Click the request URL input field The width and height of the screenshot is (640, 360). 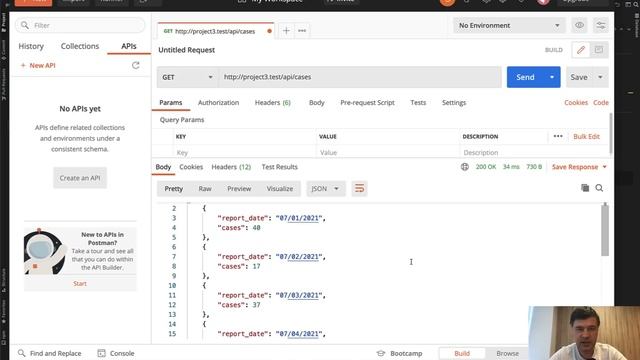360,77
